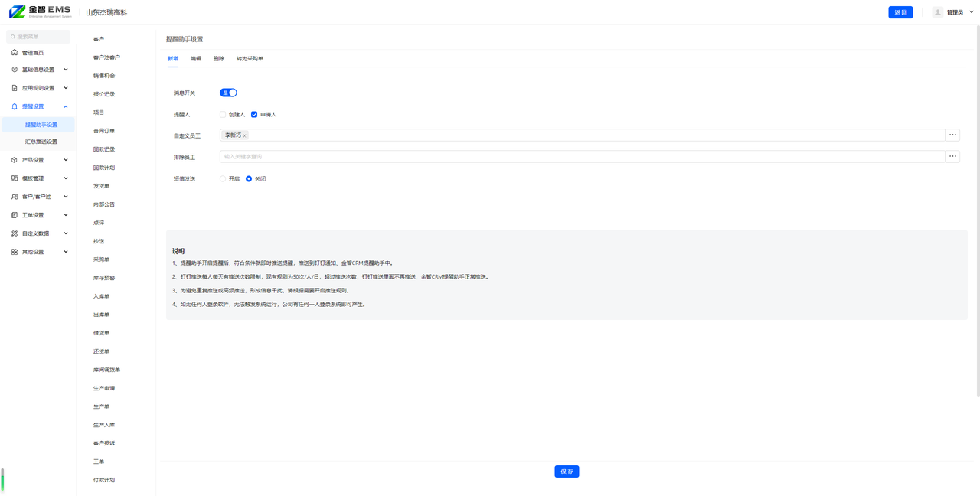Screen dimensions: 980x496
Task: Expand 应用规则设置 with its chevron
Action: point(66,88)
